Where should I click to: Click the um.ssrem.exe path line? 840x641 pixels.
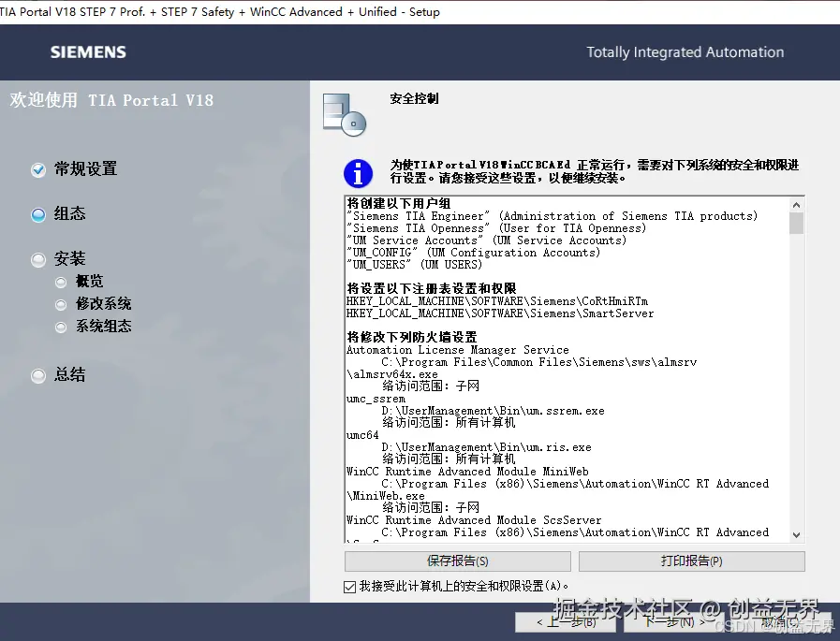tap(493, 411)
